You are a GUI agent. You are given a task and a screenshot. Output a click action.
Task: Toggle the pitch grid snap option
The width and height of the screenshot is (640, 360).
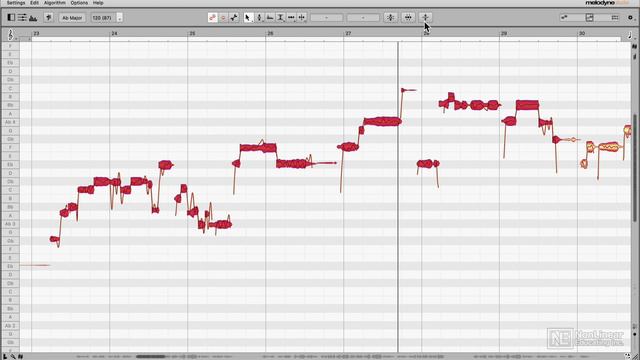pyautogui.click(x=565, y=18)
